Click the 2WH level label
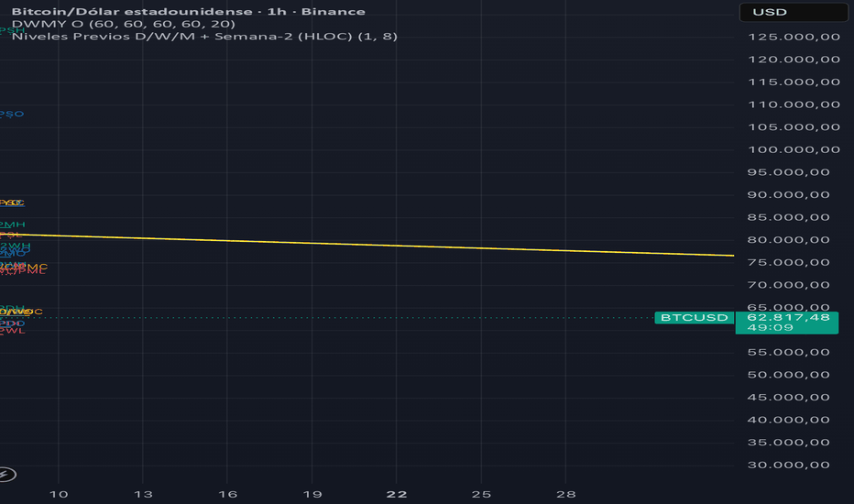The image size is (854, 504). (x=16, y=247)
